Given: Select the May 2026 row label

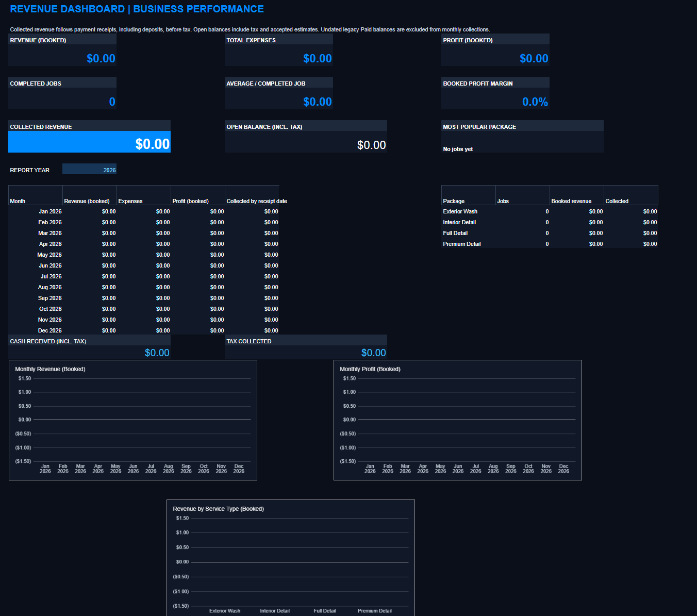Looking at the screenshot, I should tap(49, 255).
